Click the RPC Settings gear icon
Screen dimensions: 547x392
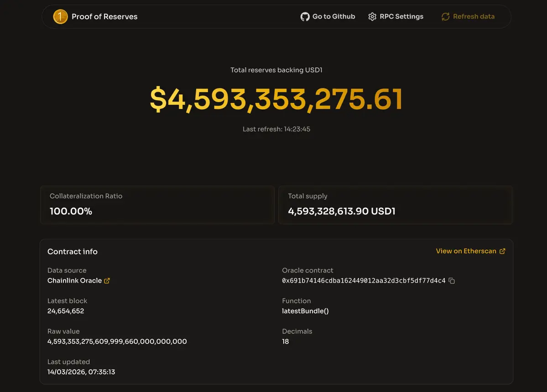(x=372, y=17)
